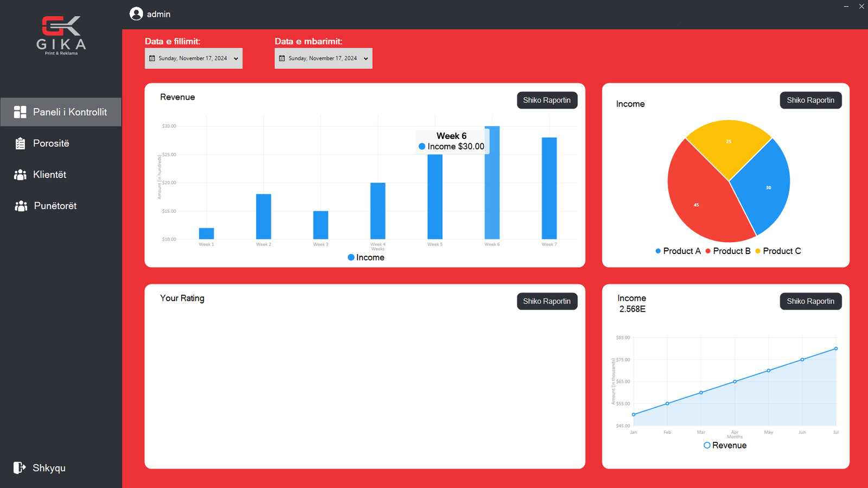
Task: Toggle Revenue series in line chart legend
Action: [x=725, y=445]
